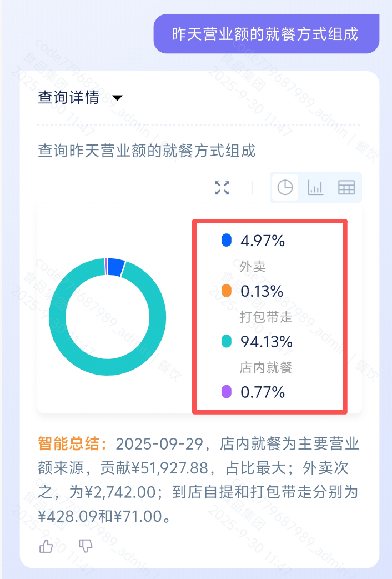Click the 查询昨天营业额的就餐方式组成 description text
392x579 pixels.
(x=147, y=150)
